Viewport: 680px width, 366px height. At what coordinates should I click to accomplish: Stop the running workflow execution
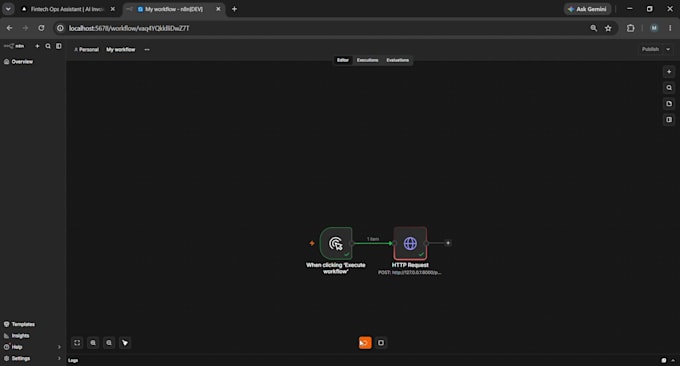click(381, 343)
